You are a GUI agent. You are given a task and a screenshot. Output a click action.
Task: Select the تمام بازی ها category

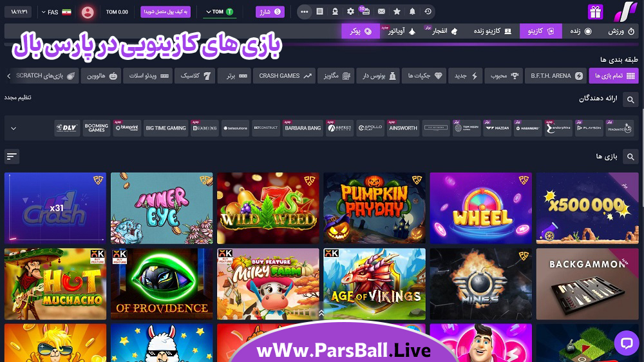[614, 76]
